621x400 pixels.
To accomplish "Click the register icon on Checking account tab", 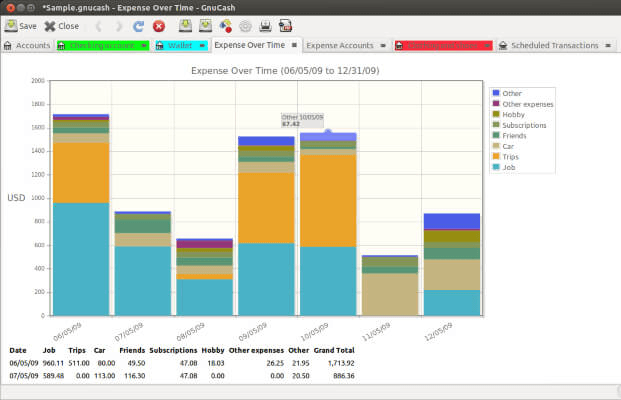I will click(x=61, y=46).
